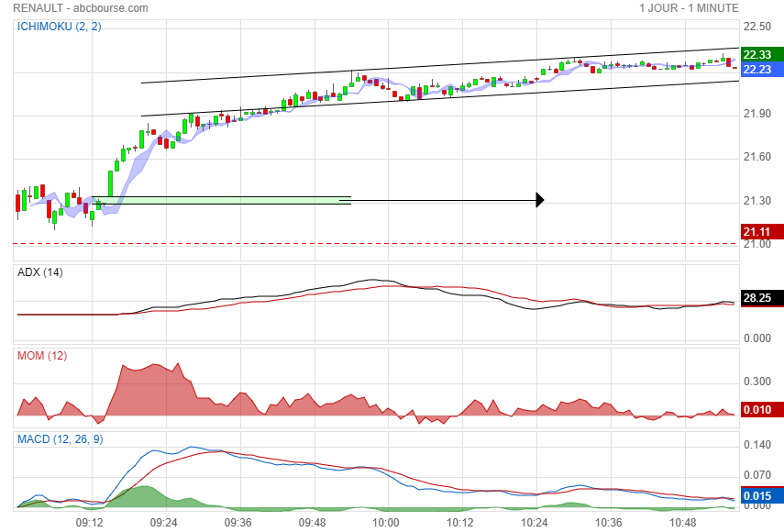Select the MOM (12) indicator label
This screenshot has height=532, width=784.
coord(42,356)
